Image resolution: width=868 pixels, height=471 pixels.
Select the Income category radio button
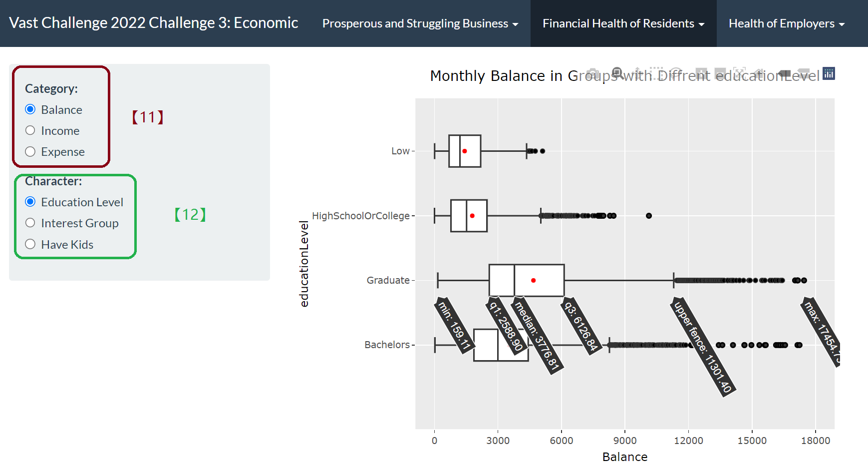pos(30,130)
